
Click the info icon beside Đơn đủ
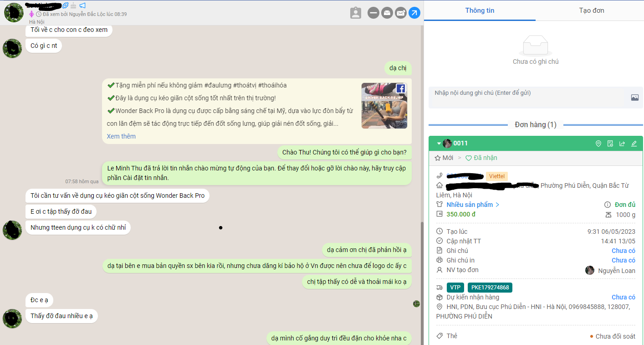tap(607, 205)
